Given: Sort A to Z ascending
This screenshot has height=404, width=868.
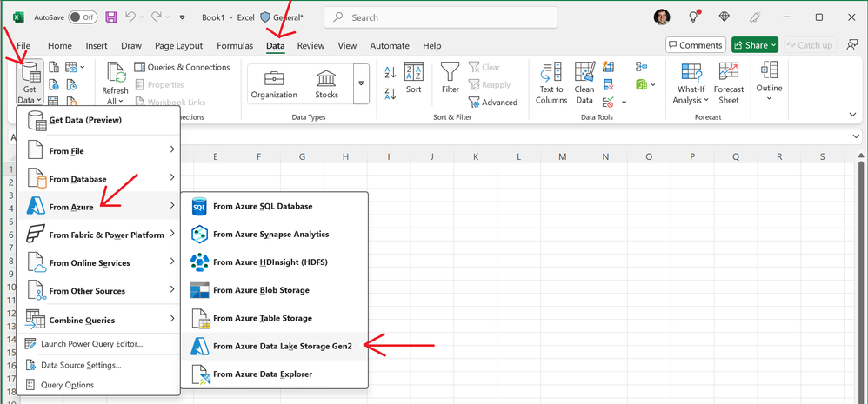Looking at the screenshot, I should (x=391, y=72).
